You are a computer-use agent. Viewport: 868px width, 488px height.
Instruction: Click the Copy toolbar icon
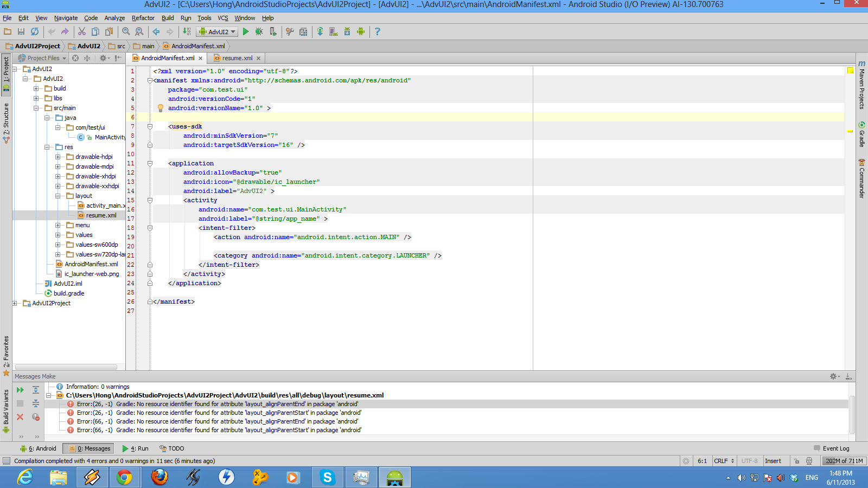(x=95, y=32)
